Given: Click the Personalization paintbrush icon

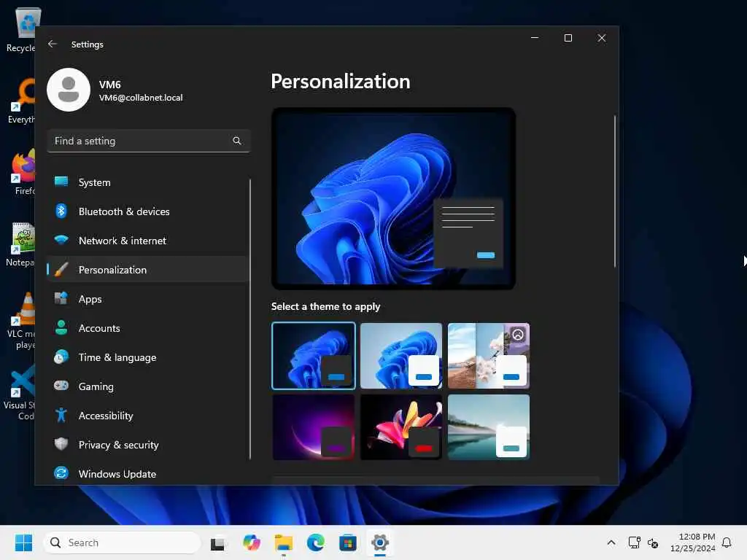Looking at the screenshot, I should coord(61,270).
